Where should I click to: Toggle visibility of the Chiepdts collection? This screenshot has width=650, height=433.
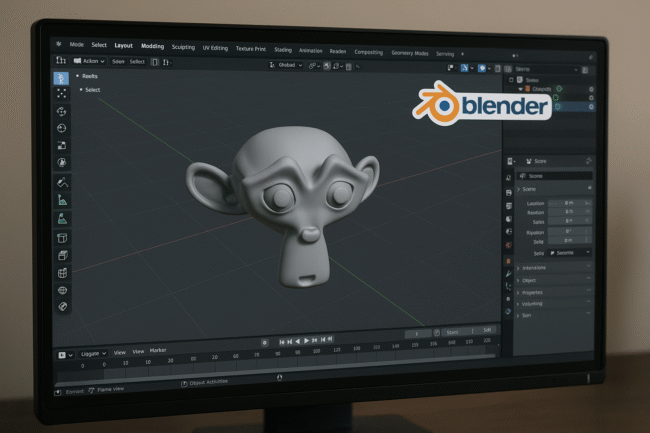click(x=591, y=90)
